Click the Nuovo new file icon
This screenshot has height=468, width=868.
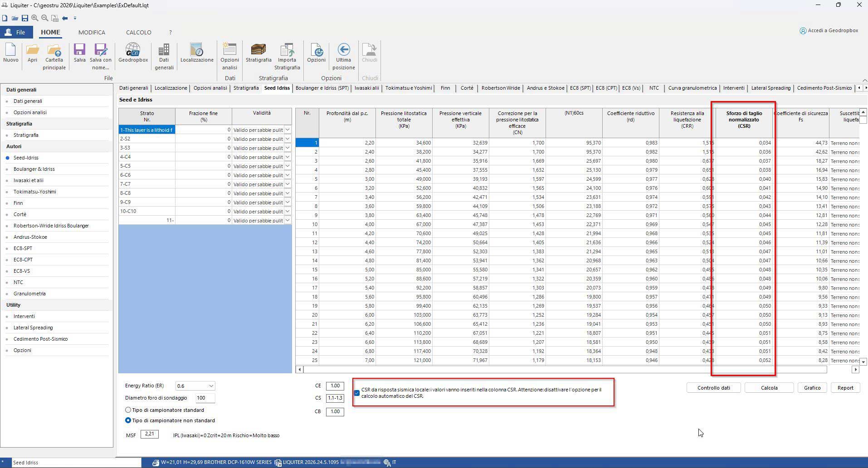pyautogui.click(x=10, y=50)
